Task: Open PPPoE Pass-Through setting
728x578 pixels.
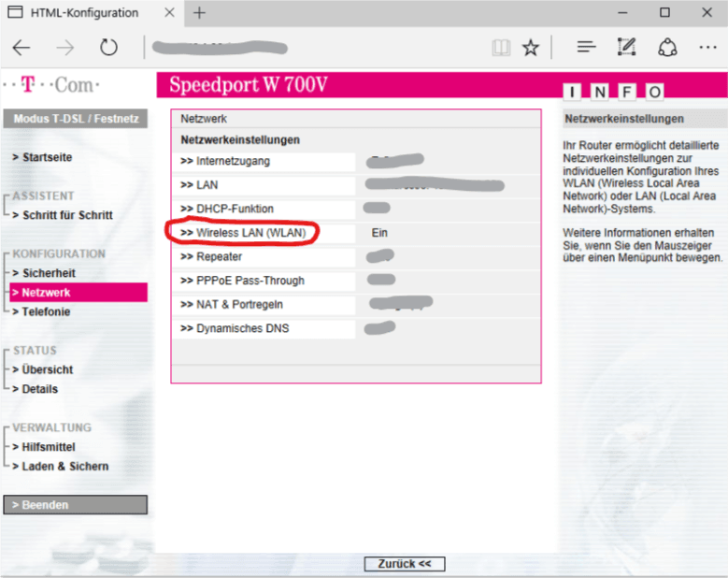Action: pos(264,281)
